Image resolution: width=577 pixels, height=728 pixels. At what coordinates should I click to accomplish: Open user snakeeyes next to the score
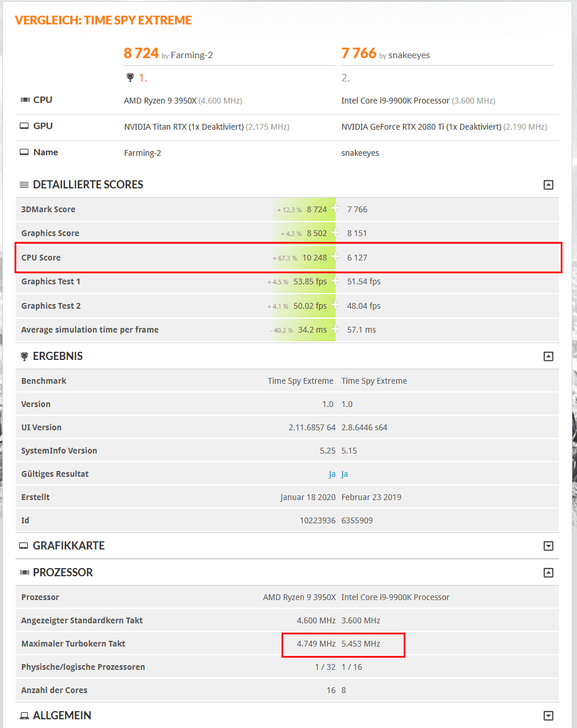(409, 55)
